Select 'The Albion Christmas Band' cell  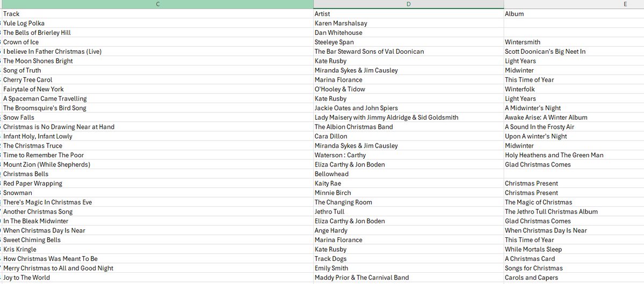click(x=409, y=127)
